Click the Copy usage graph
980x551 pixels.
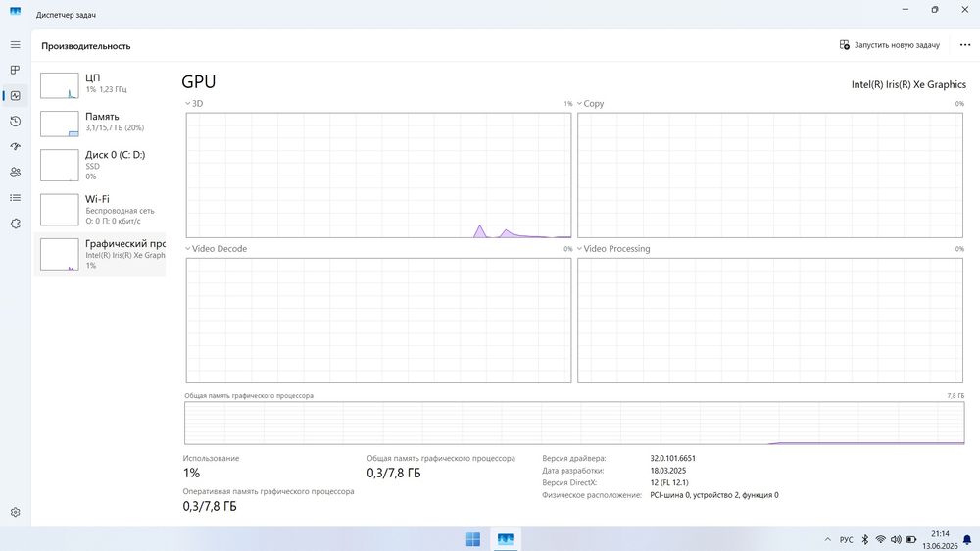click(770, 175)
